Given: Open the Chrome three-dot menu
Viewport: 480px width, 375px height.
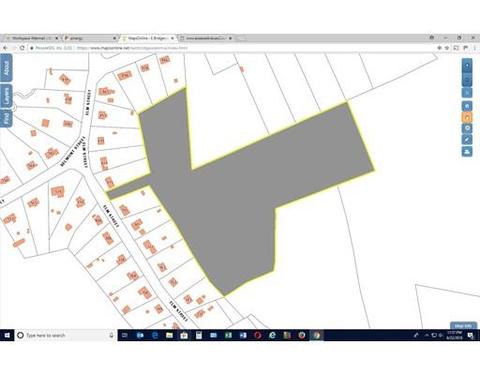Looking at the screenshot, I should (475, 48).
